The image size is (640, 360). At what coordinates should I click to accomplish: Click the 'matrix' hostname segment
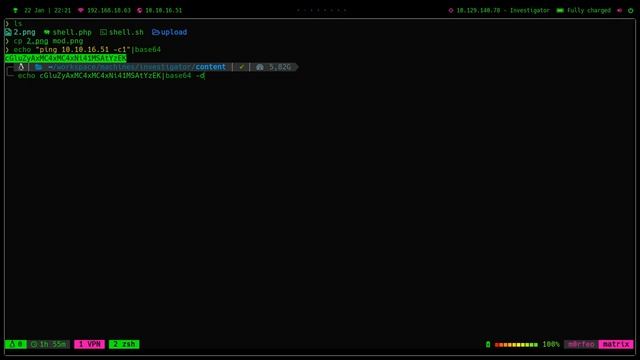(x=616, y=344)
